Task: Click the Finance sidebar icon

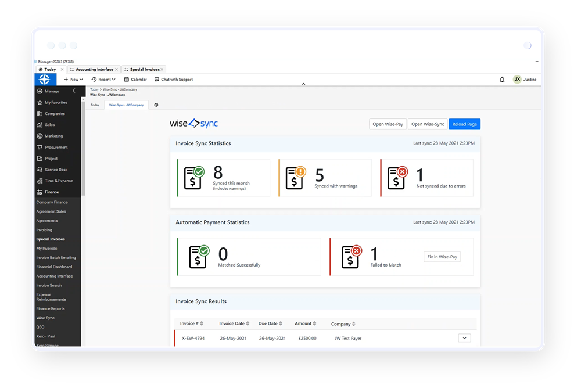Action: tap(40, 192)
